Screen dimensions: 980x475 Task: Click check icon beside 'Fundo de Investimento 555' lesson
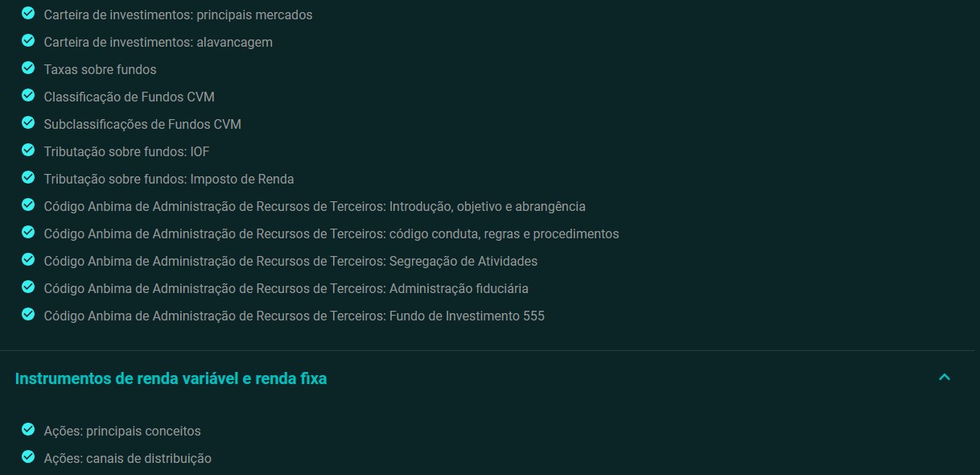point(28,315)
